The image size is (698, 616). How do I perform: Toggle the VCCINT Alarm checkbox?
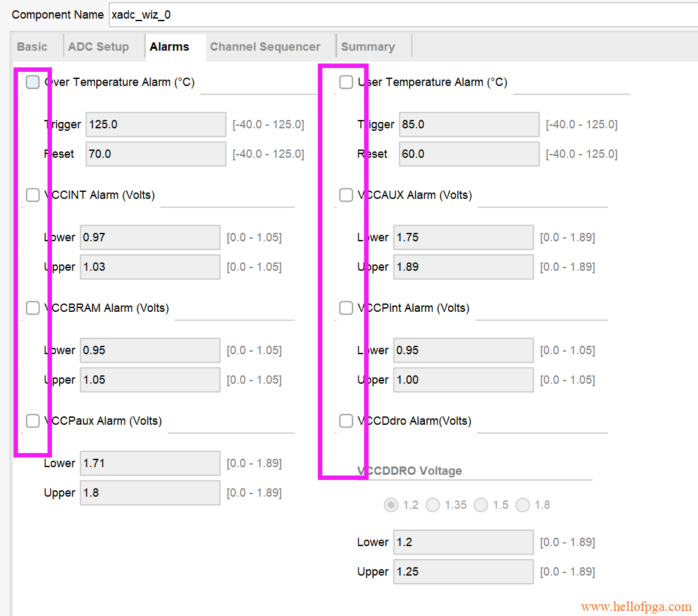pos(33,195)
